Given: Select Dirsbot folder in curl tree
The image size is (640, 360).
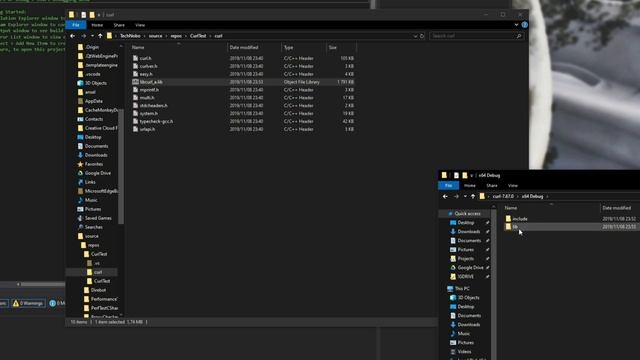Looking at the screenshot, I should click(98, 290).
